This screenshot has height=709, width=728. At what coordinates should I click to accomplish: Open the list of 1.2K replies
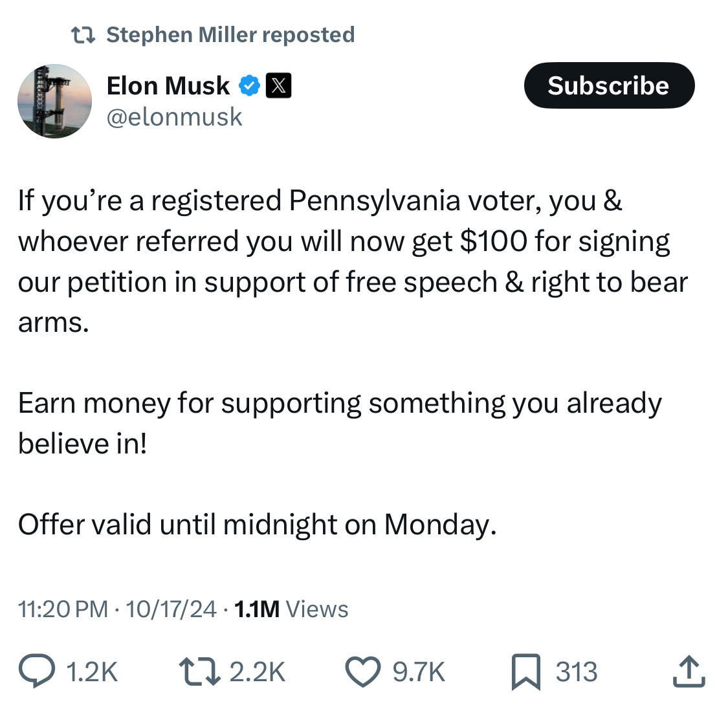pos(92,672)
